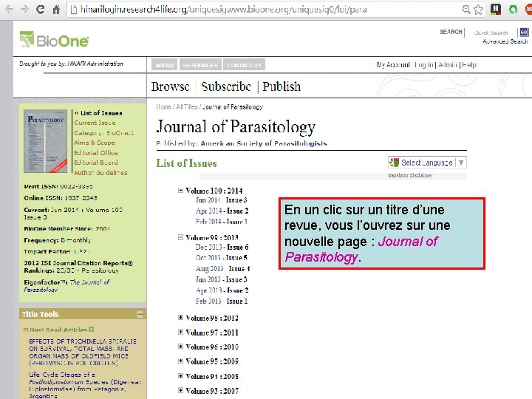Open the black H browser extension icon
Viewport: 532px width, 399px height.
click(496, 9)
